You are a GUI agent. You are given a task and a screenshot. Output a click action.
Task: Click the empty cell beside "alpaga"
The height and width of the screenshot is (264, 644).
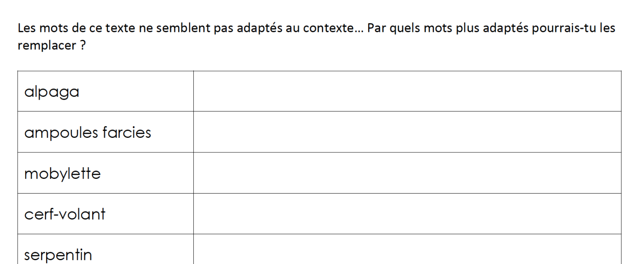click(x=407, y=91)
